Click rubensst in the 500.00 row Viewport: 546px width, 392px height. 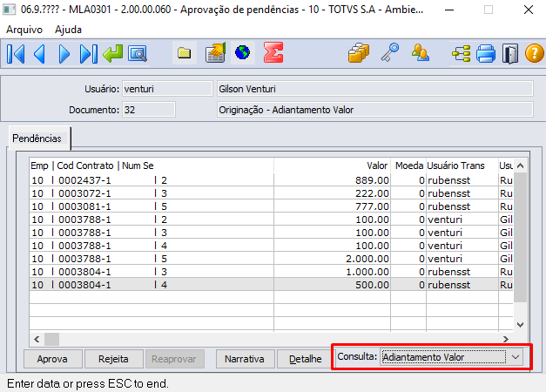448,285
